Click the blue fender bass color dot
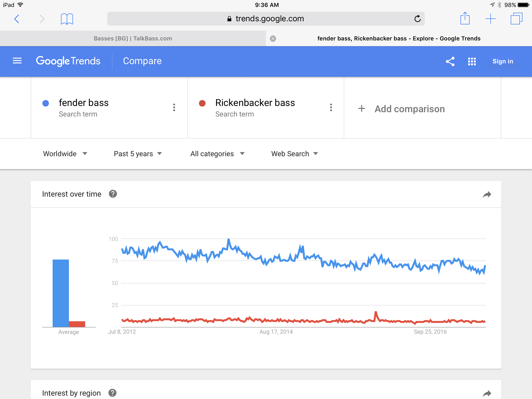 coord(46,103)
